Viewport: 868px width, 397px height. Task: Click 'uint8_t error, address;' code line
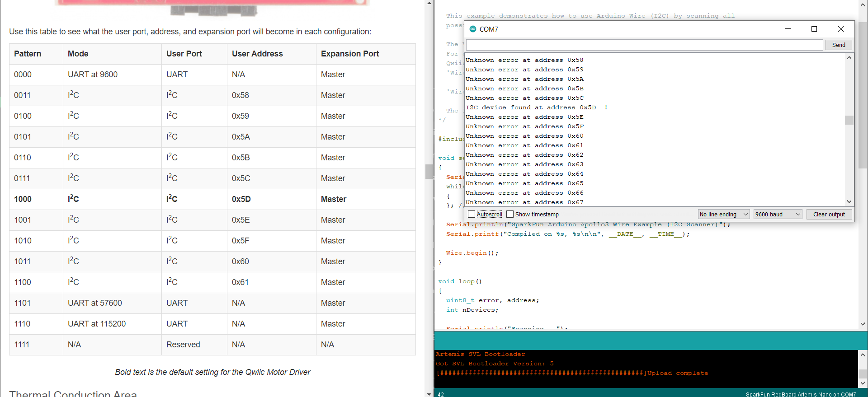[x=493, y=300]
